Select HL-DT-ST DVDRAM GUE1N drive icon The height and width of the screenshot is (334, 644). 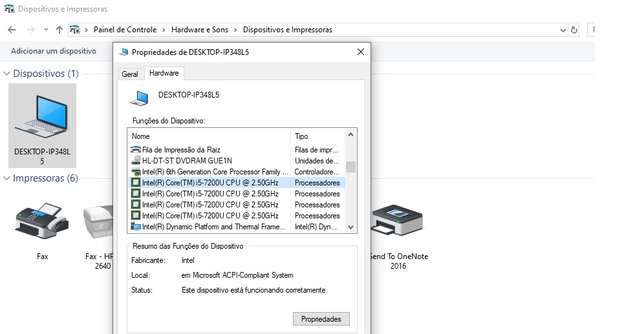(136, 160)
